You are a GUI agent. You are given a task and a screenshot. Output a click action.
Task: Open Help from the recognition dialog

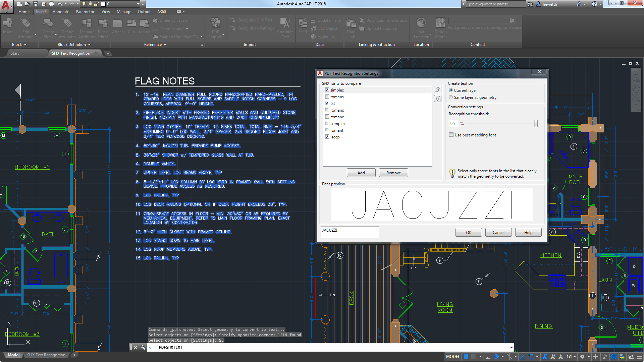(x=528, y=232)
